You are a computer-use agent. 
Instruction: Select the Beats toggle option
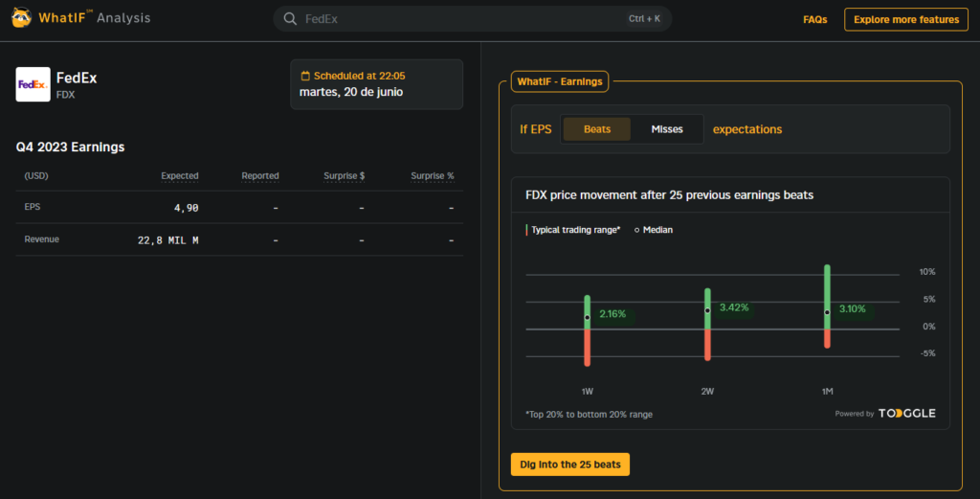(597, 129)
